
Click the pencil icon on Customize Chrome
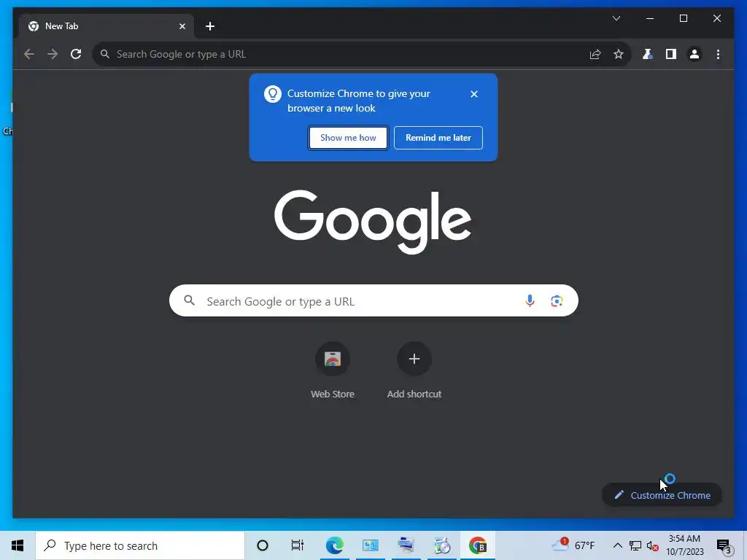[619, 495]
